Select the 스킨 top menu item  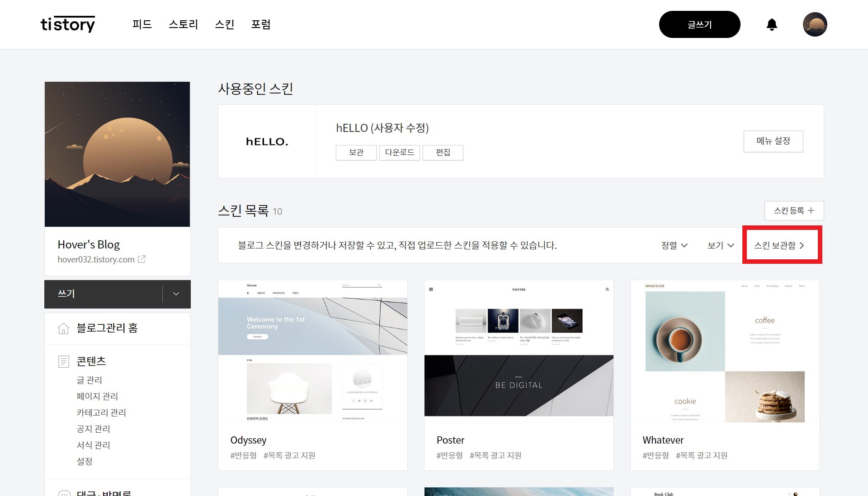[225, 24]
